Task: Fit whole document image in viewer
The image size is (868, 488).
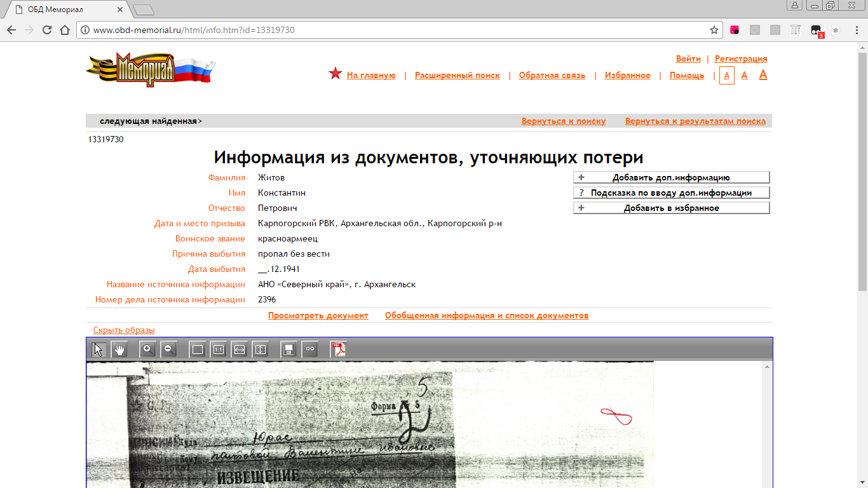Action: pos(198,349)
